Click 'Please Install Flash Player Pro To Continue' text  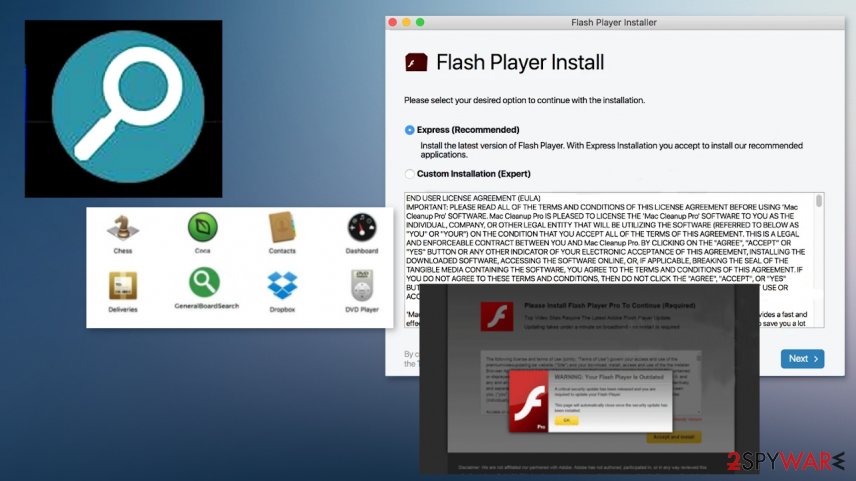pos(609,306)
